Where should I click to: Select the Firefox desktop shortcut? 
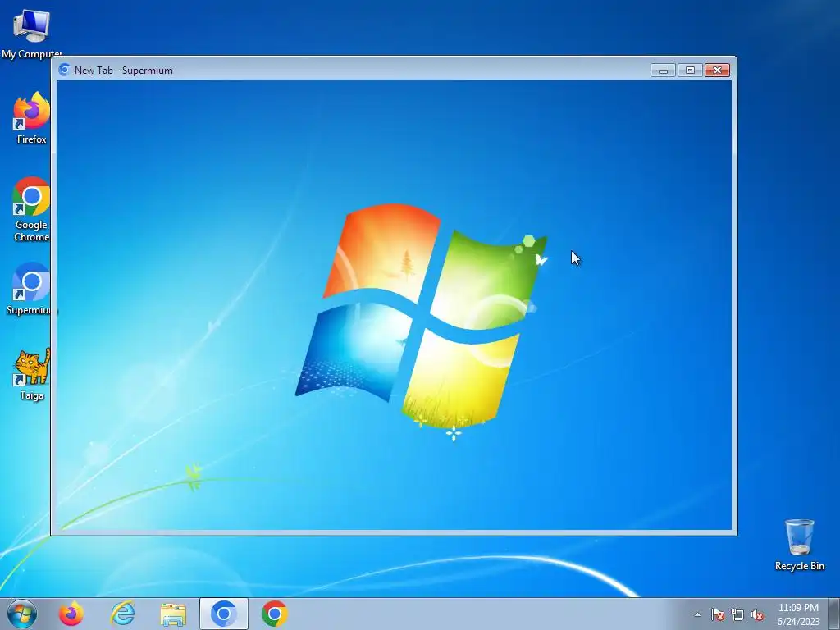click(x=32, y=118)
